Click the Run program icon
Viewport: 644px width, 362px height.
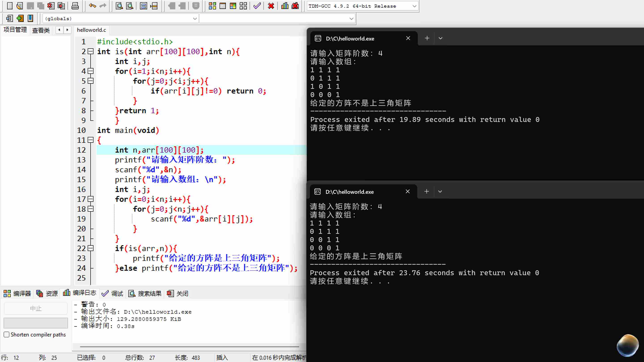point(222,6)
